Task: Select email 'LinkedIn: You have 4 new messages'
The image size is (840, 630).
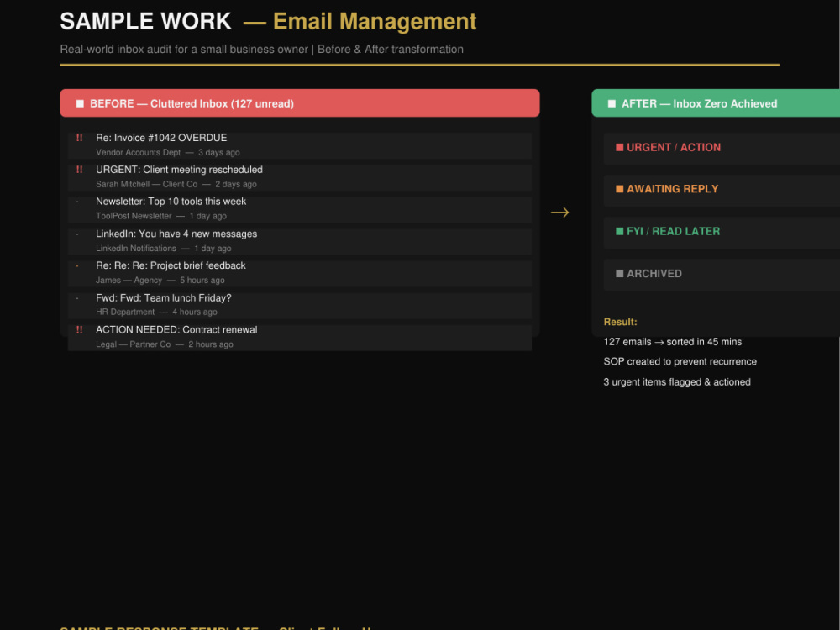Action: click(x=300, y=242)
